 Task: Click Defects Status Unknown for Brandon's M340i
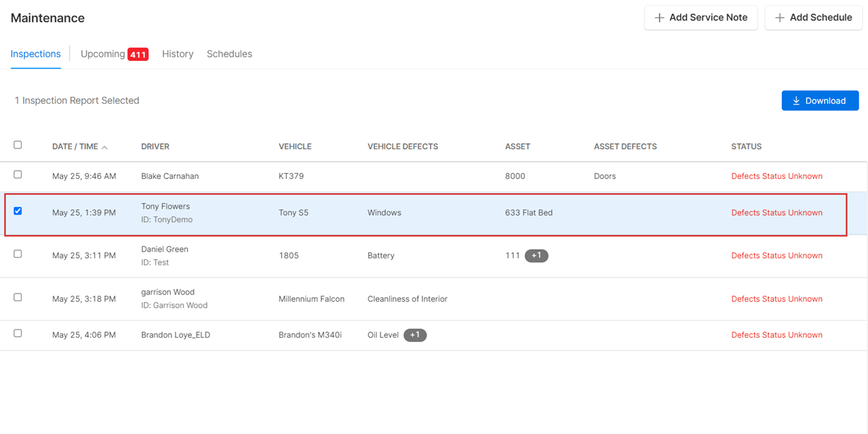776,335
